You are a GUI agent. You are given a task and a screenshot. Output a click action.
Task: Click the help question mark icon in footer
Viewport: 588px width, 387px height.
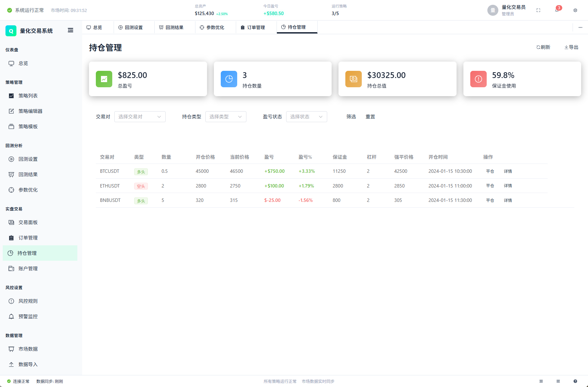[575, 381]
